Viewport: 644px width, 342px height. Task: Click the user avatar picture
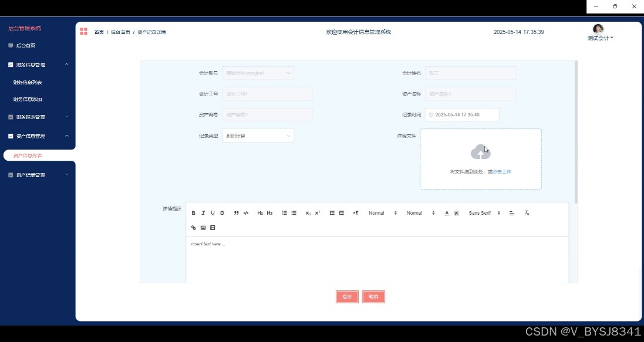[x=598, y=29]
